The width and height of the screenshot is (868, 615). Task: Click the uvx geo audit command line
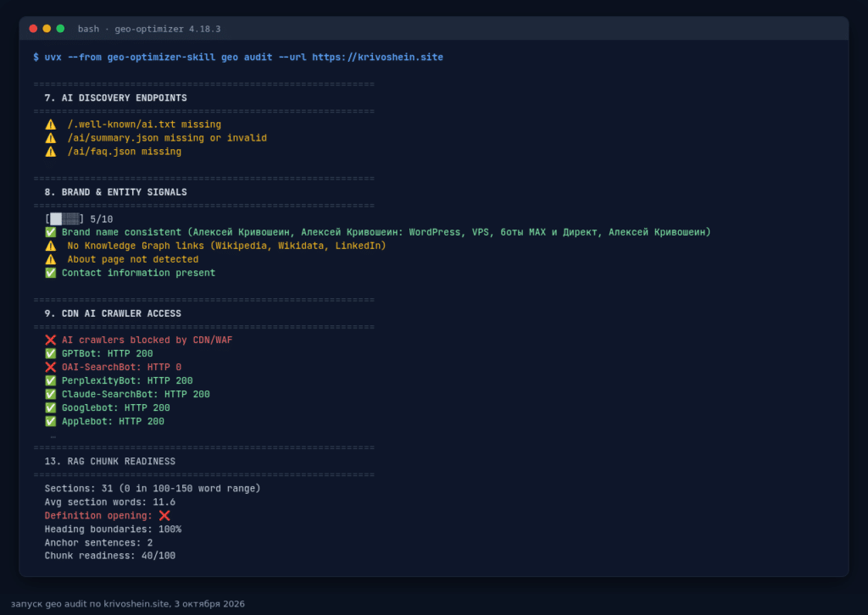tap(238, 57)
